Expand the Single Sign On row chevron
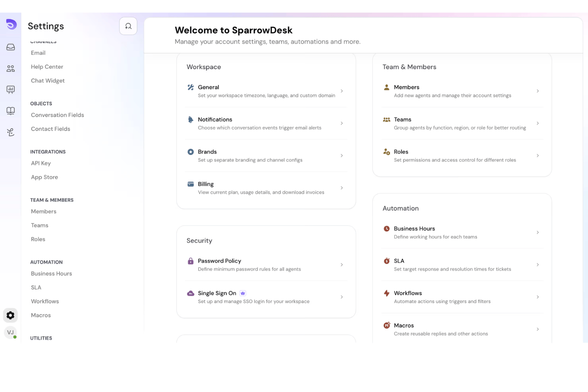588x392 pixels. pyautogui.click(x=342, y=297)
